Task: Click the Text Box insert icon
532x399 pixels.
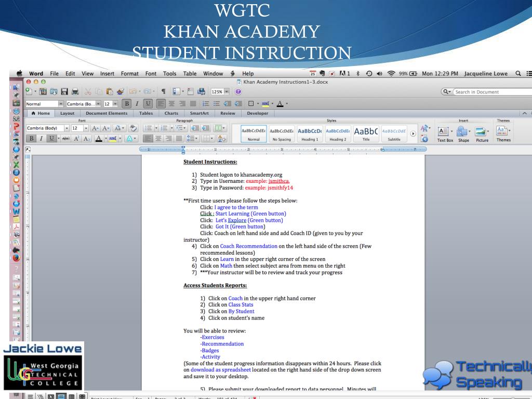Action: point(443,131)
